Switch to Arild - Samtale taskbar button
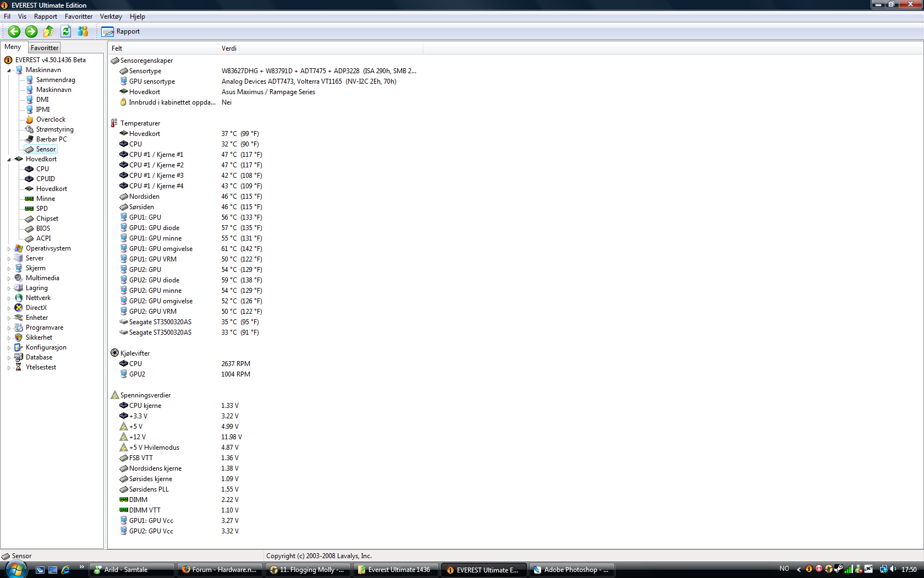 [131, 570]
